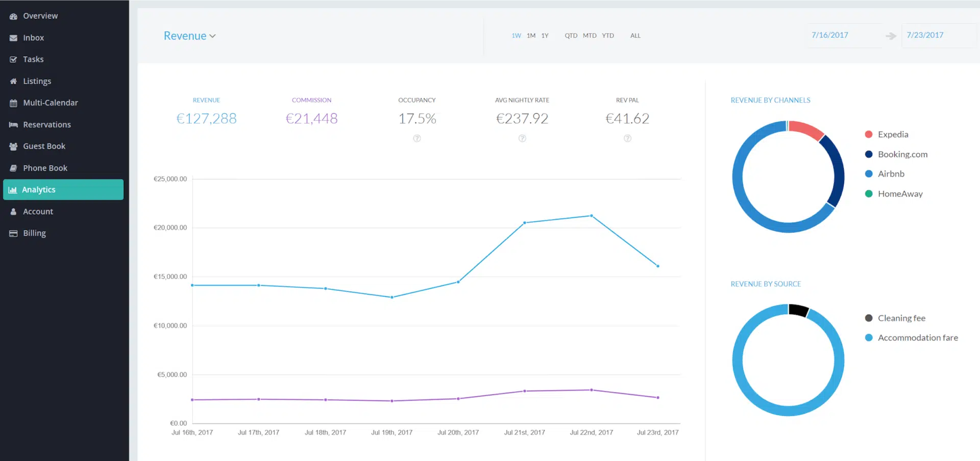Open Phone Book from its sidebar icon
This screenshot has width=980, height=461.
point(12,168)
